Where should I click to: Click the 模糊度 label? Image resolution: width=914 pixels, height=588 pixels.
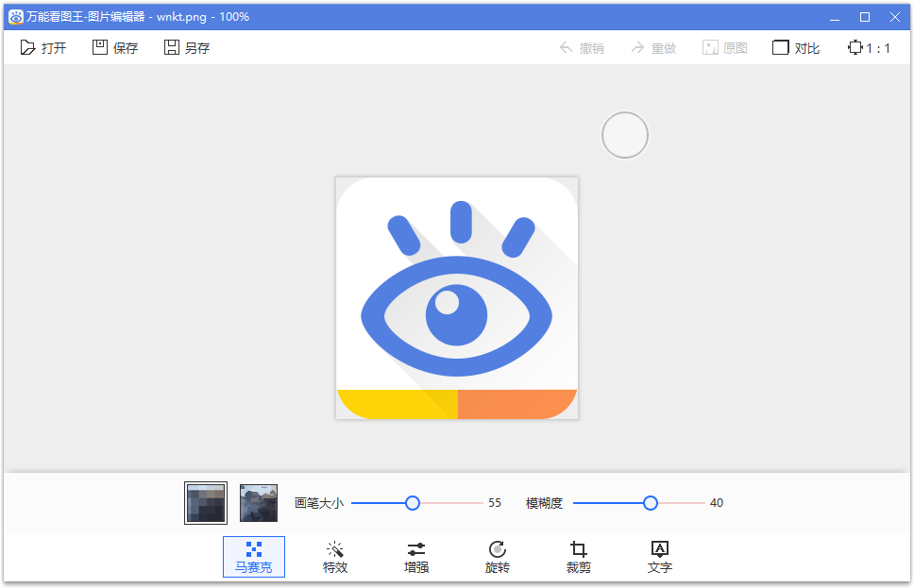click(544, 503)
